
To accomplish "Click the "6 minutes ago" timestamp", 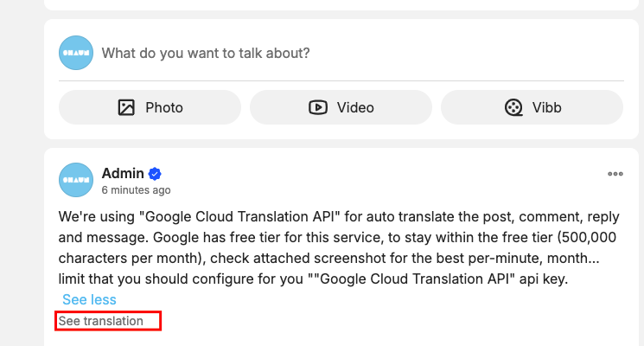I will [x=136, y=189].
